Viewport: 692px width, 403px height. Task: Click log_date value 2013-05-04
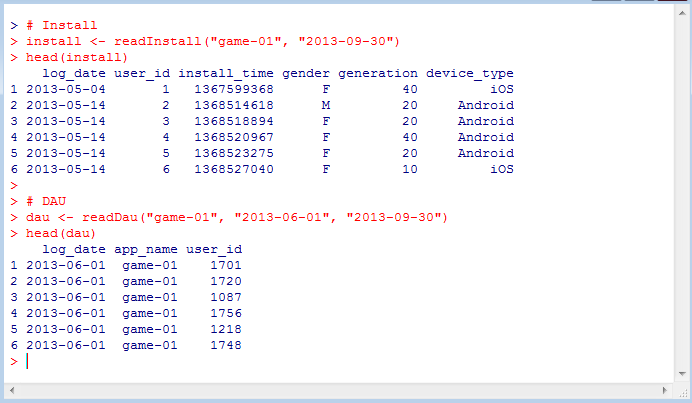click(x=66, y=89)
